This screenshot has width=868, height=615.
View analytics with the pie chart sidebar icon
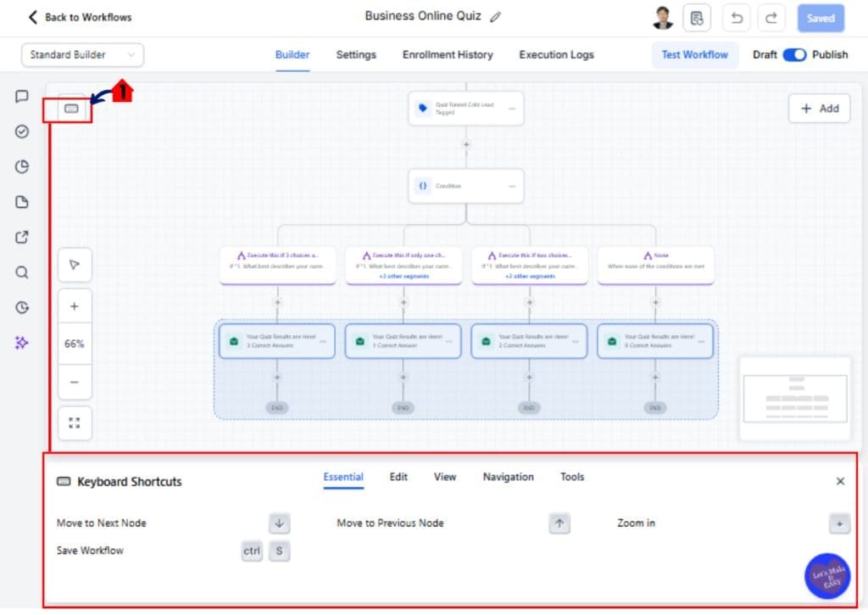pos(22,167)
